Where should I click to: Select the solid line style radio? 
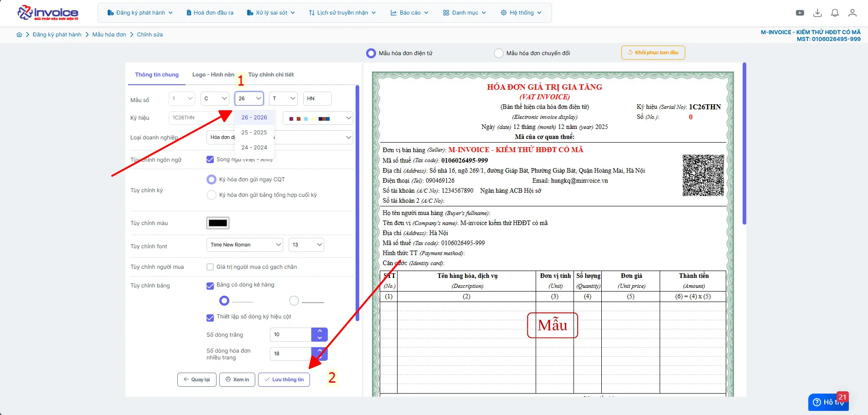point(294,301)
